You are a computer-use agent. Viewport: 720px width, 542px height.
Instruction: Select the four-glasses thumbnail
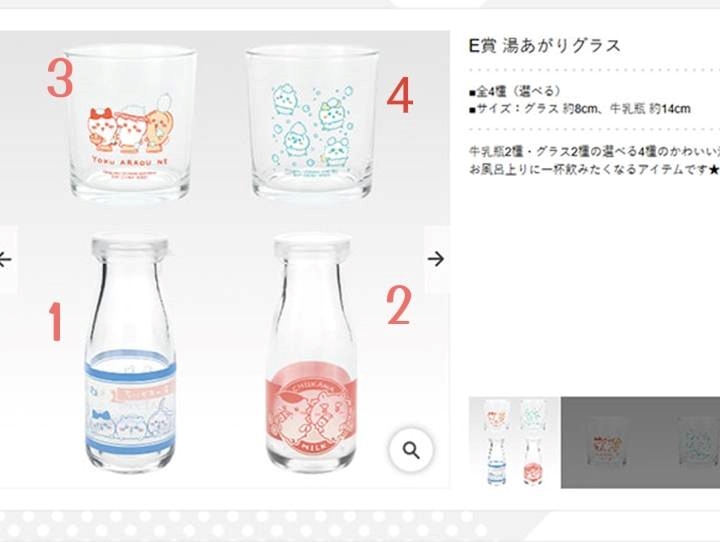pyautogui.click(x=514, y=442)
